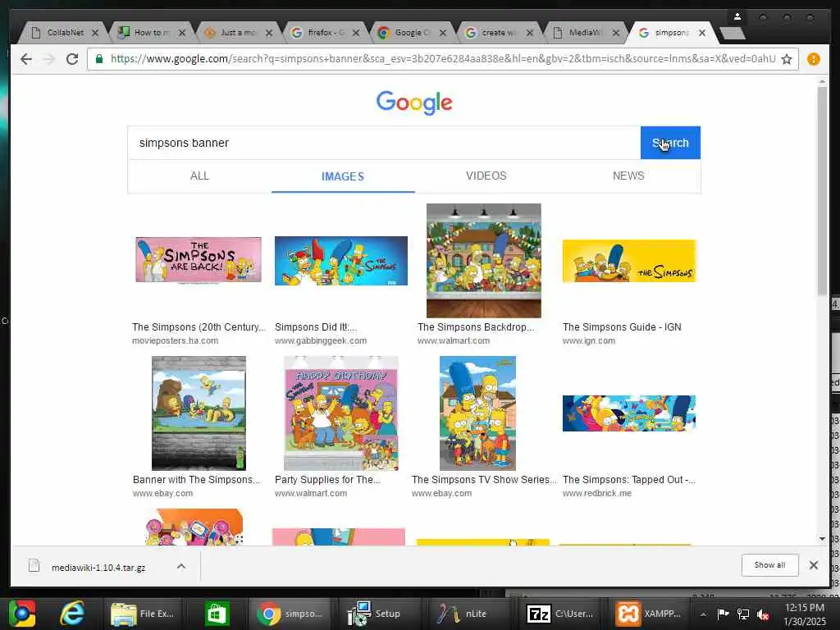Switch to XAMPP in the taskbar

pyautogui.click(x=648, y=614)
